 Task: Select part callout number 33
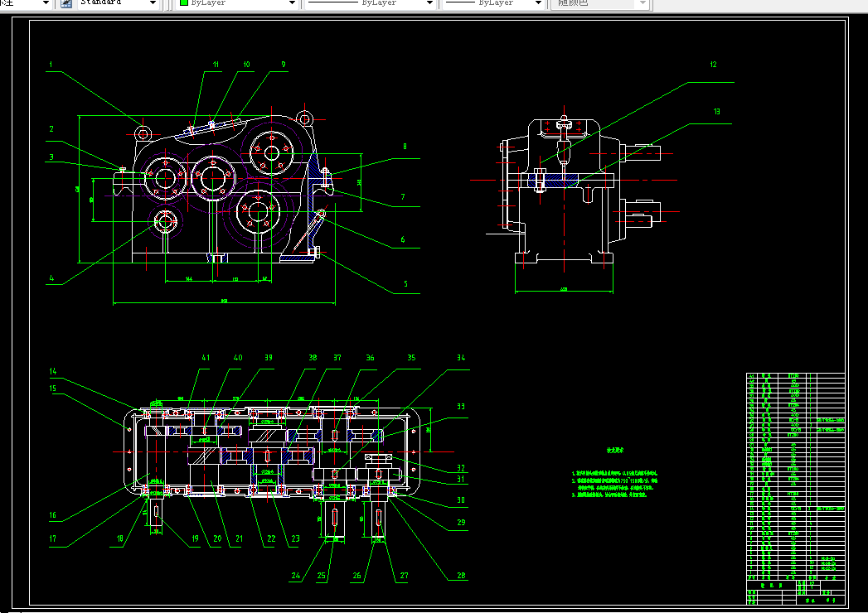461,407
